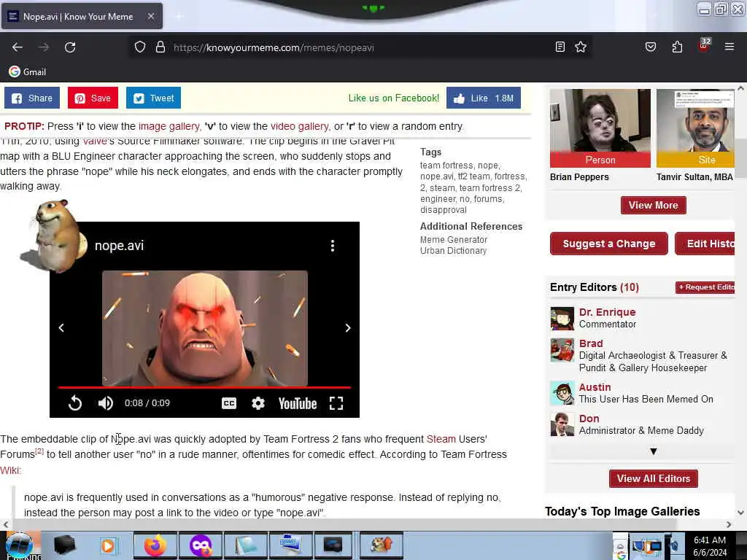Go back with the browser back arrow
This screenshot has height=560, width=747.
18,47
